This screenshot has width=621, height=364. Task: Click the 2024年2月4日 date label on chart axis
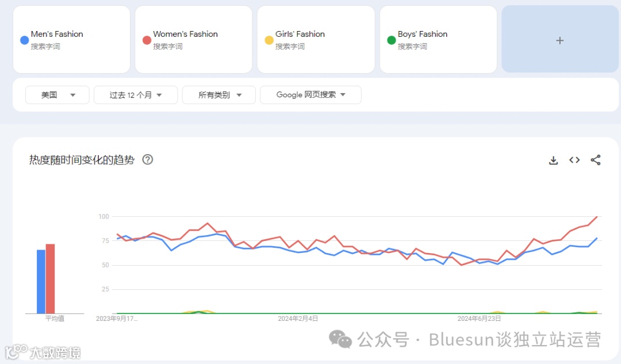tap(298, 319)
